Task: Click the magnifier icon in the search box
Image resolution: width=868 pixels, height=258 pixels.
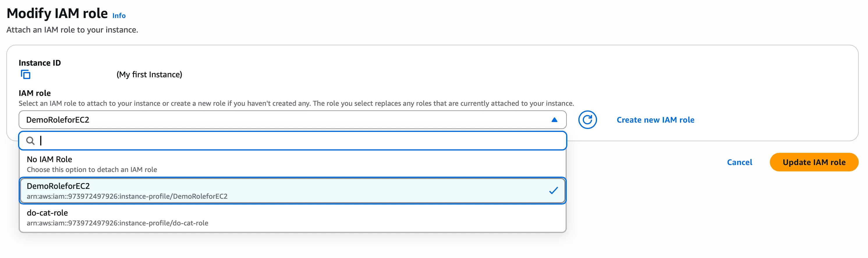Action: [30, 141]
